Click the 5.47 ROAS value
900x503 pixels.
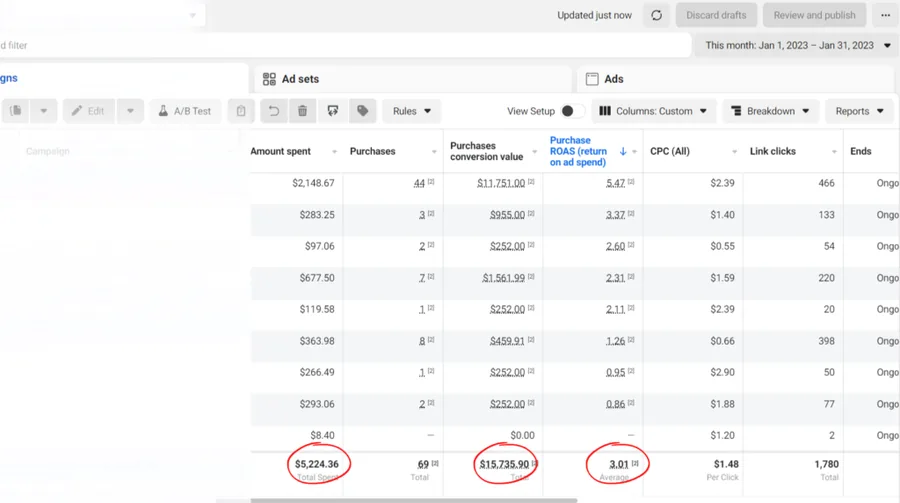(615, 183)
